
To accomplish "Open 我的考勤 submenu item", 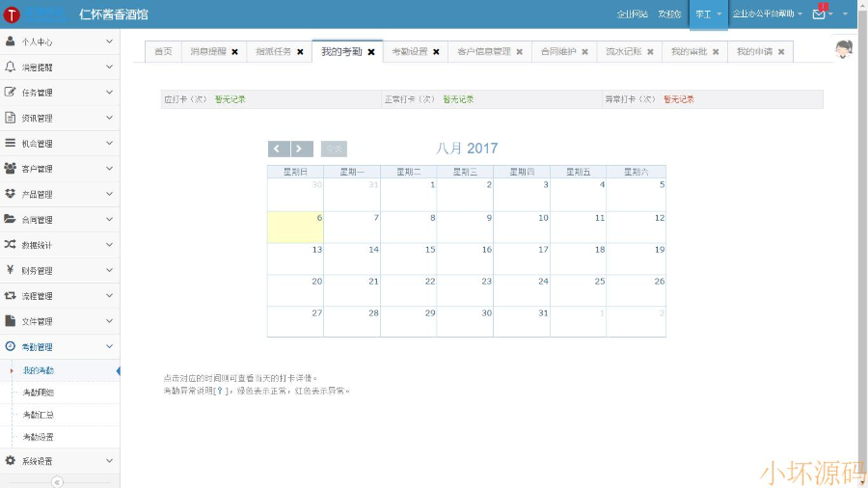I will (39, 370).
